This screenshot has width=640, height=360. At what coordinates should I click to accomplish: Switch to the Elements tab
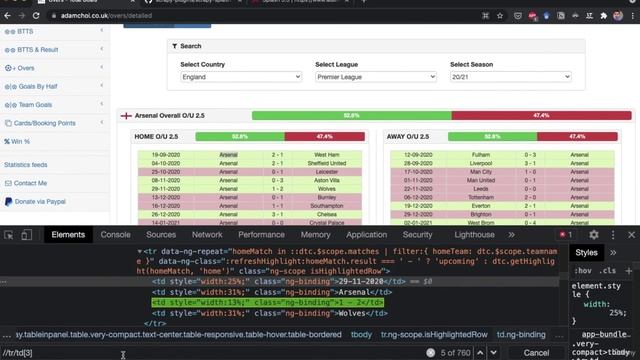pos(68,235)
